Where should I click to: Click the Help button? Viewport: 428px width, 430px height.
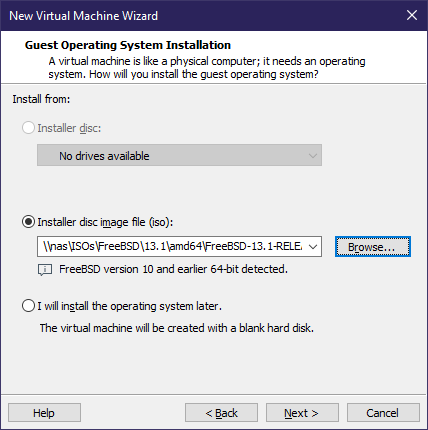[44, 413]
